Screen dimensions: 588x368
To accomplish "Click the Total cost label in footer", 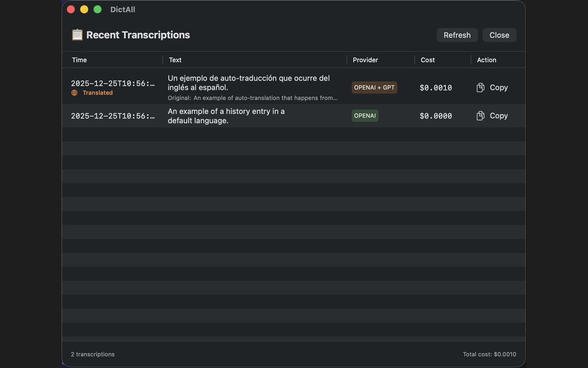I will [x=489, y=354].
